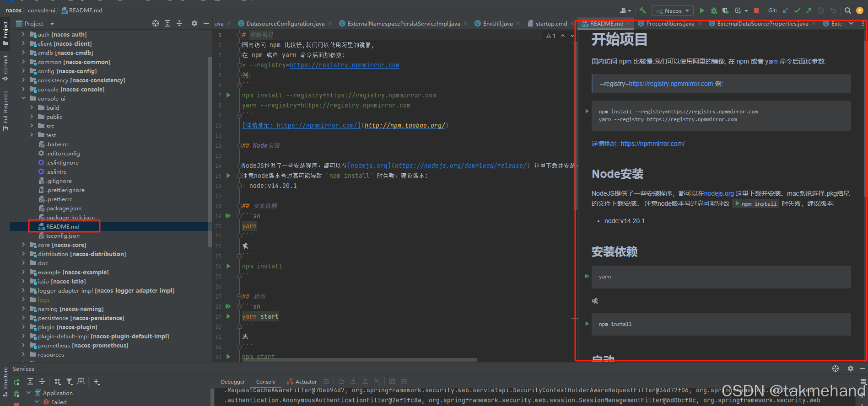868x406 pixels.
Task: Switch to Preconditions.java tab
Action: coord(670,24)
